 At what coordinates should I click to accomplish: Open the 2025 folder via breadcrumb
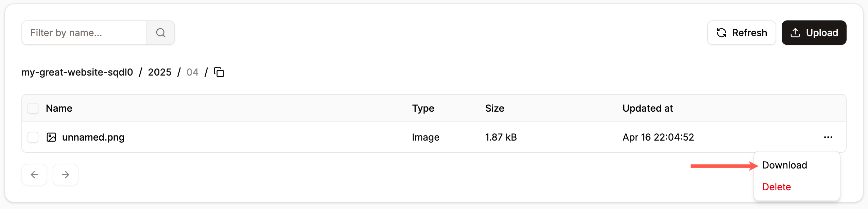point(159,72)
